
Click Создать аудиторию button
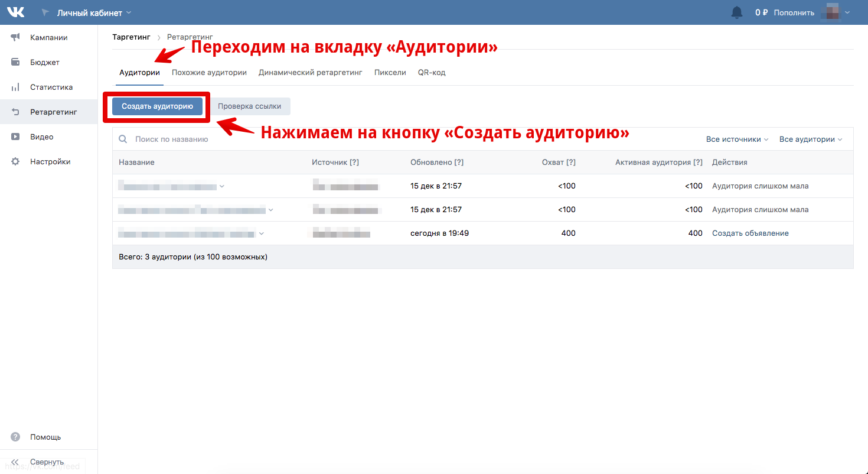tap(157, 106)
